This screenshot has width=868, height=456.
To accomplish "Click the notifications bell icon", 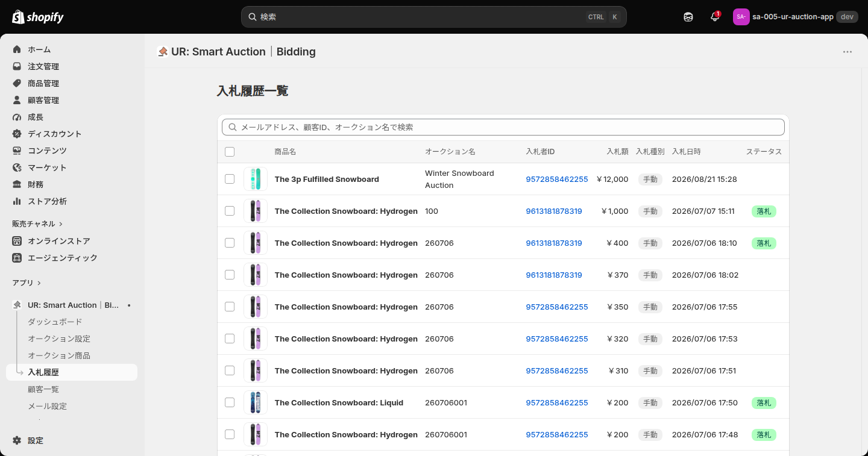I will [715, 17].
